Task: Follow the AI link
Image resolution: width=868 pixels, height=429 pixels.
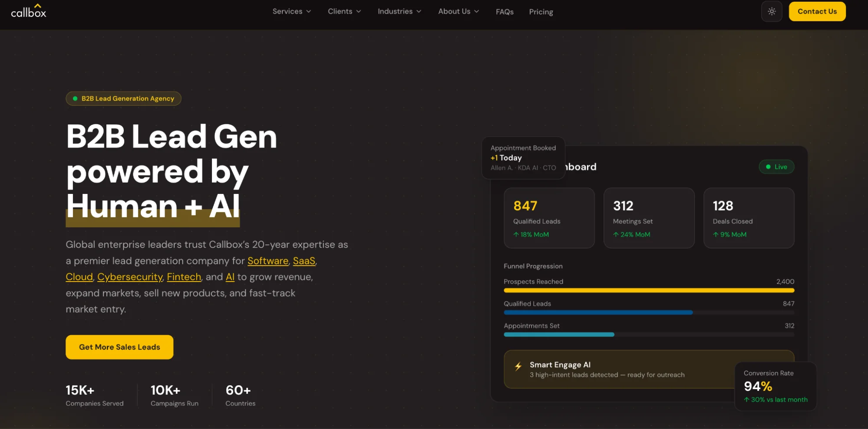Action: pyautogui.click(x=230, y=277)
